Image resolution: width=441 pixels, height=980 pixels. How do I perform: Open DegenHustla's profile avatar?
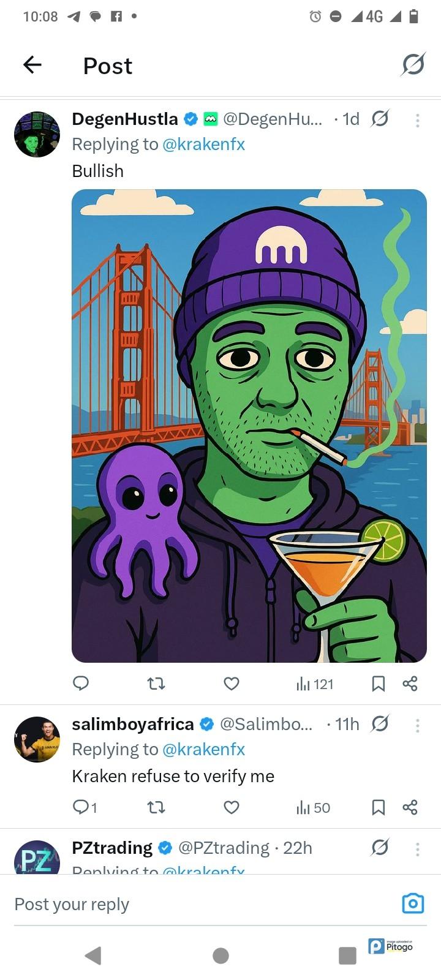click(x=37, y=134)
